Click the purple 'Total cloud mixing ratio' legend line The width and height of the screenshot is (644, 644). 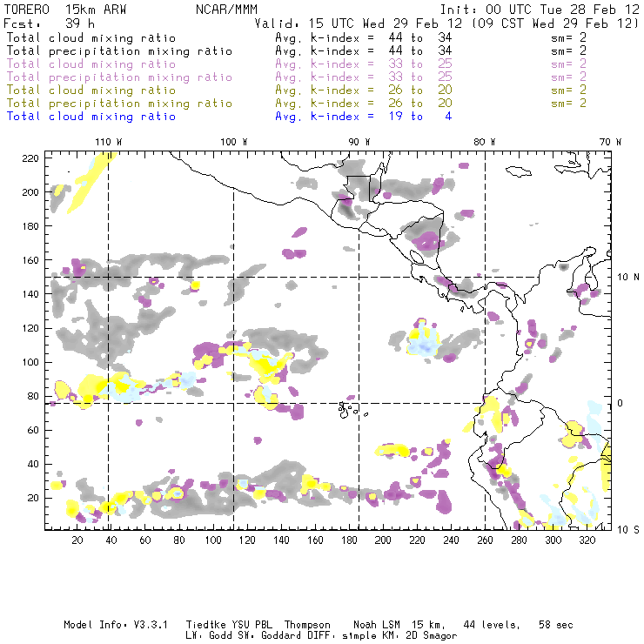[x=91, y=64]
